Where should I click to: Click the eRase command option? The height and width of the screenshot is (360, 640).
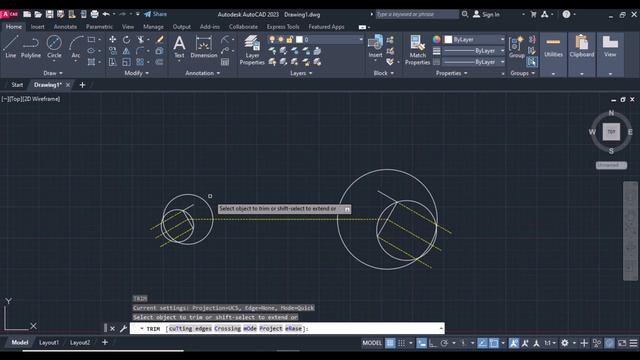(293, 329)
